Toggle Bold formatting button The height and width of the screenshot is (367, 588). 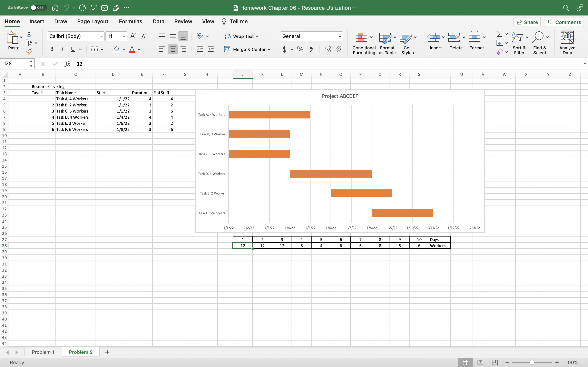52,49
